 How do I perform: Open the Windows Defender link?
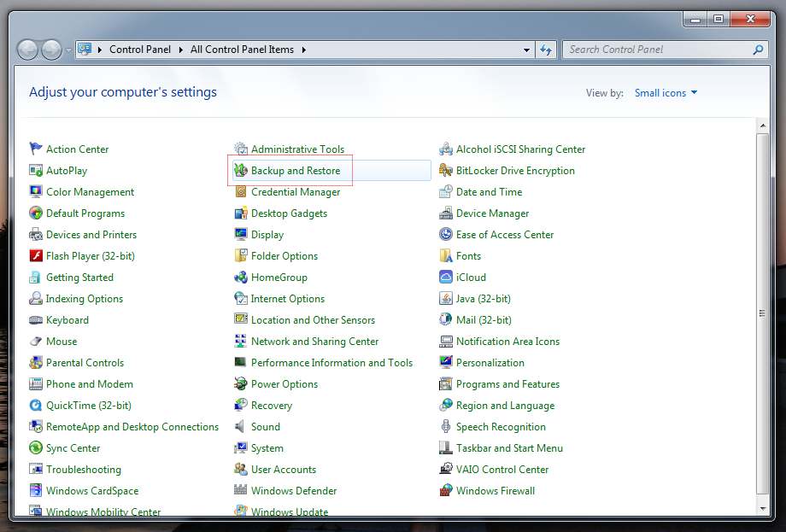pos(294,490)
